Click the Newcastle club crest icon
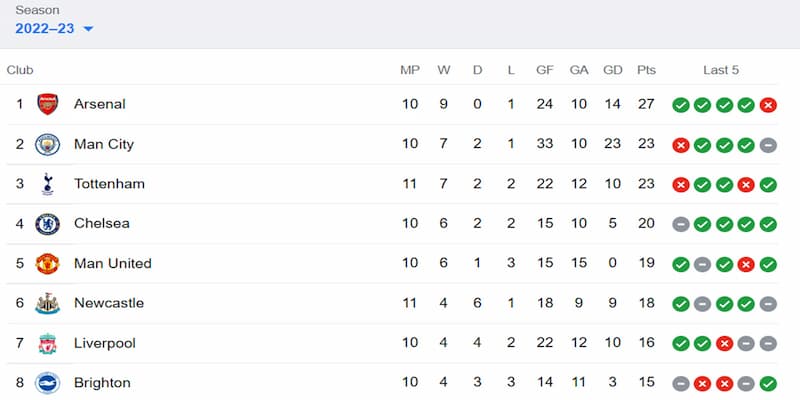Viewport: 800px width, 400px height. click(x=47, y=303)
